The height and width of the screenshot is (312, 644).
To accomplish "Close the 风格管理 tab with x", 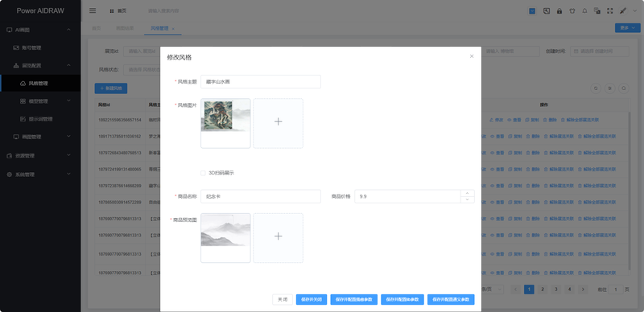I will pyautogui.click(x=173, y=29).
